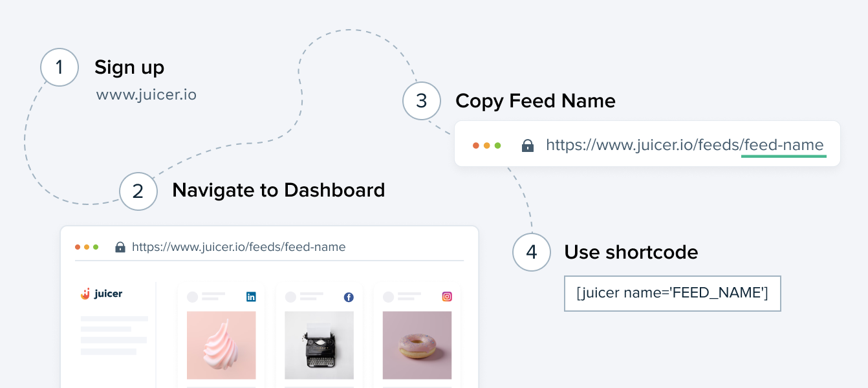The height and width of the screenshot is (388, 868).
Task: Open the www.juicer.io link
Action: [x=146, y=95]
